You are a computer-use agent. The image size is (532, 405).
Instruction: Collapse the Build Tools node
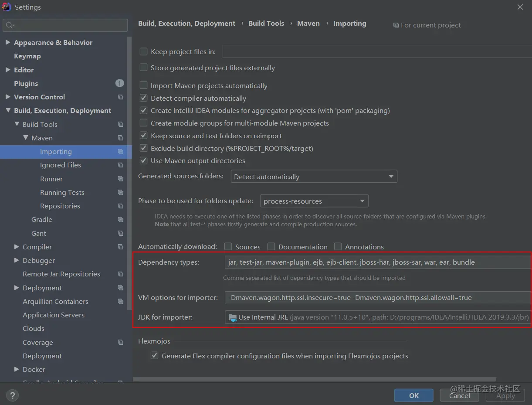click(x=17, y=124)
